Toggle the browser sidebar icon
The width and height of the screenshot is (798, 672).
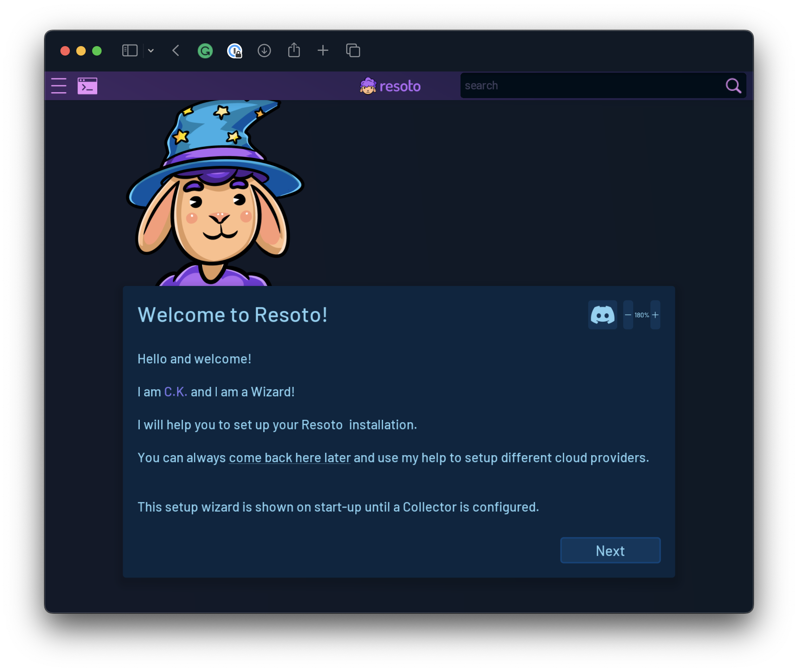pyautogui.click(x=130, y=51)
